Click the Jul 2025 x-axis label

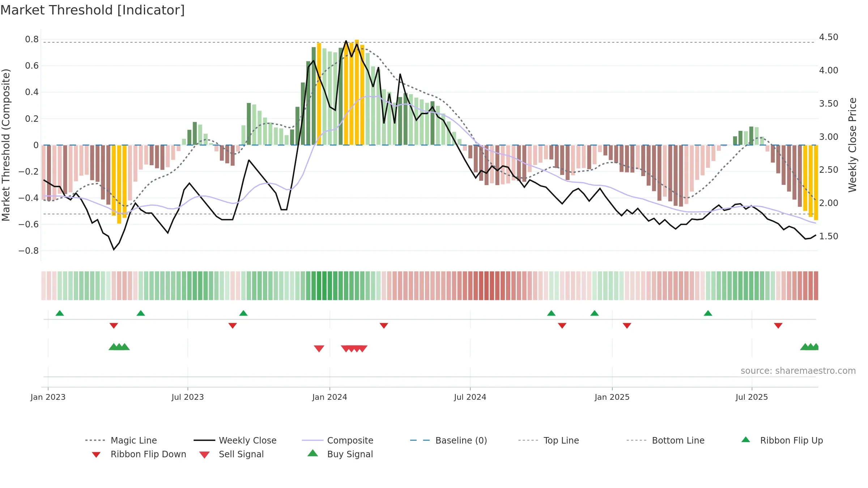tap(752, 397)
